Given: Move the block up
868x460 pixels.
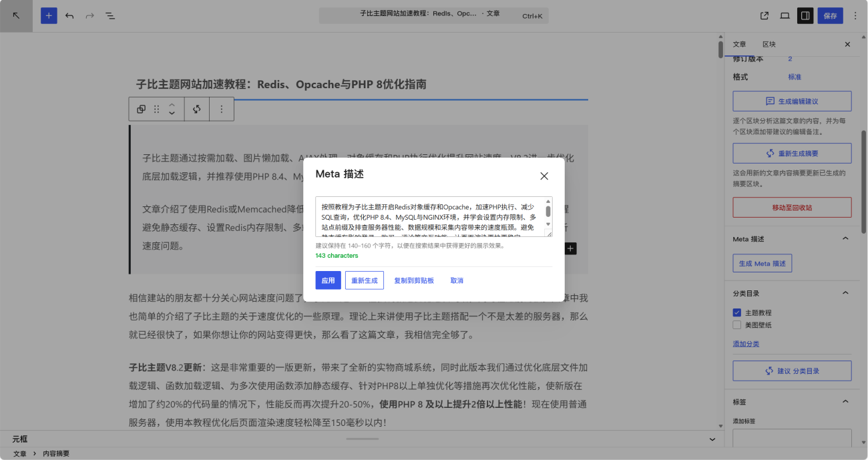Looking at the screenshot, I should click(172, 105).
